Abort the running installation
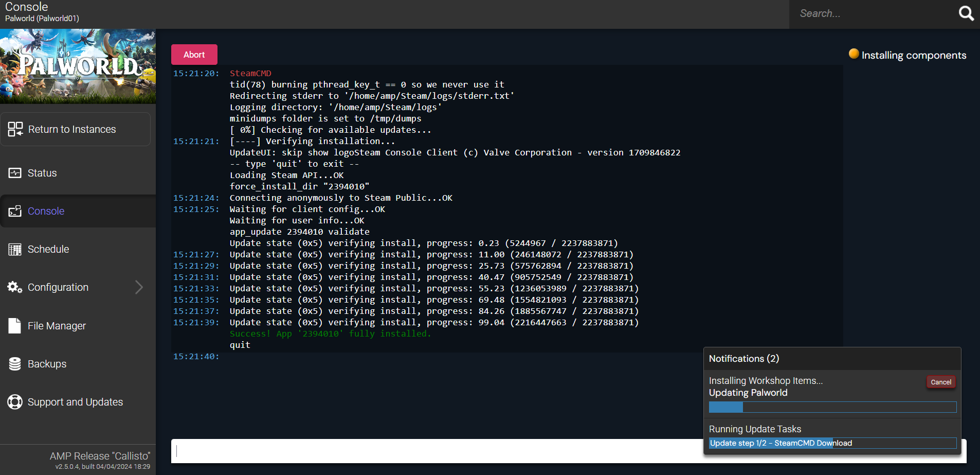The height and width of the screenshot is (475, 980). click(194, 55)
